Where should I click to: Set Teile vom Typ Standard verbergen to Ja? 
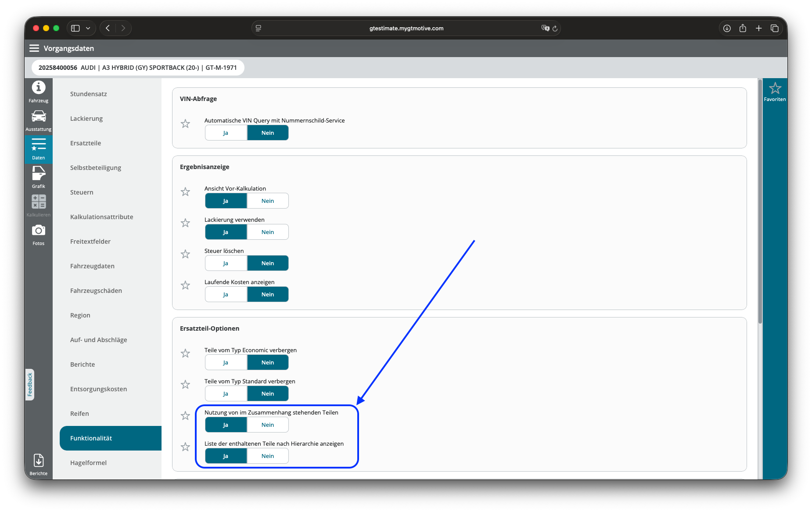[x=226, y=393]
